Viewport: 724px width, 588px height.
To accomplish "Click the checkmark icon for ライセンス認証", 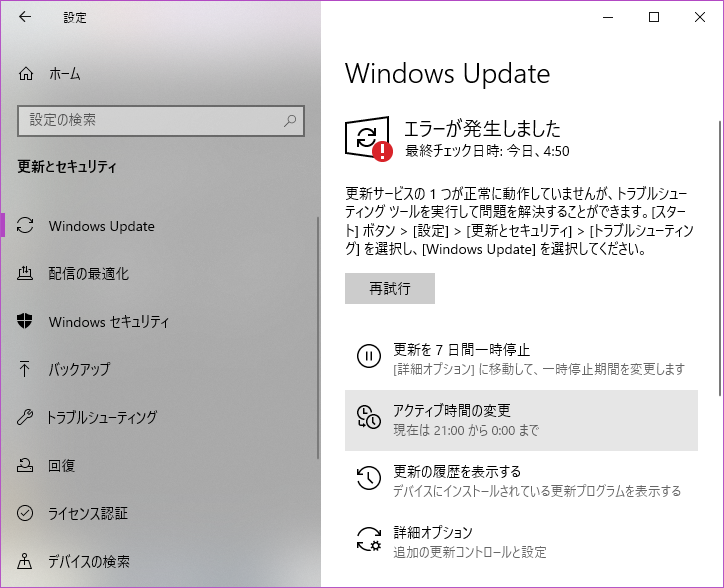I will (25, 513).
